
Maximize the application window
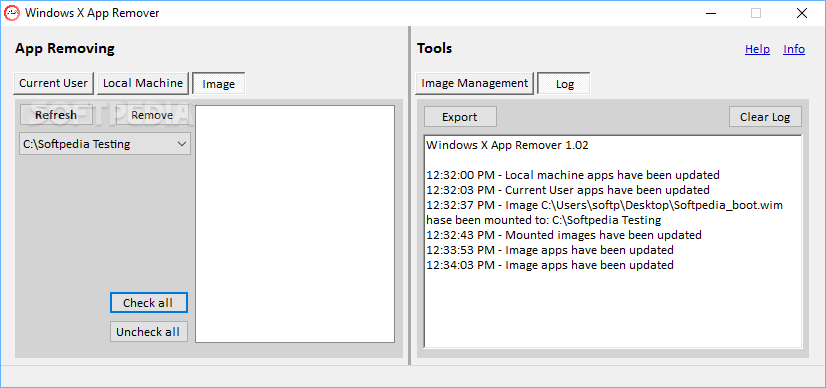click(x=755, y=13)
